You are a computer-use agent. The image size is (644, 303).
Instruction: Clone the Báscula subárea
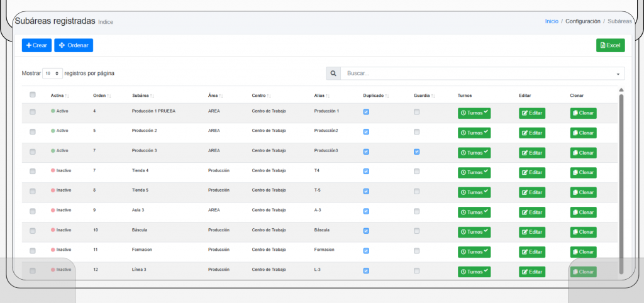[x=583, y=232]
